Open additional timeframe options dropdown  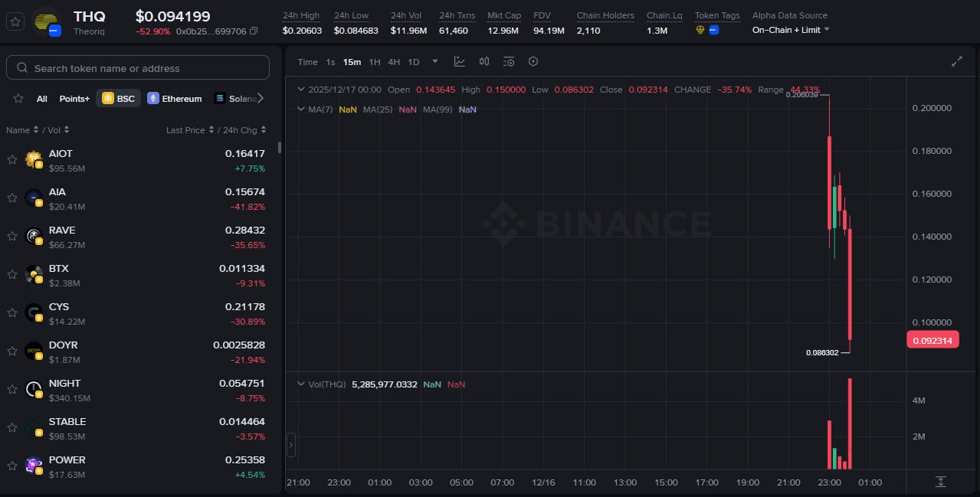(434, 62)
